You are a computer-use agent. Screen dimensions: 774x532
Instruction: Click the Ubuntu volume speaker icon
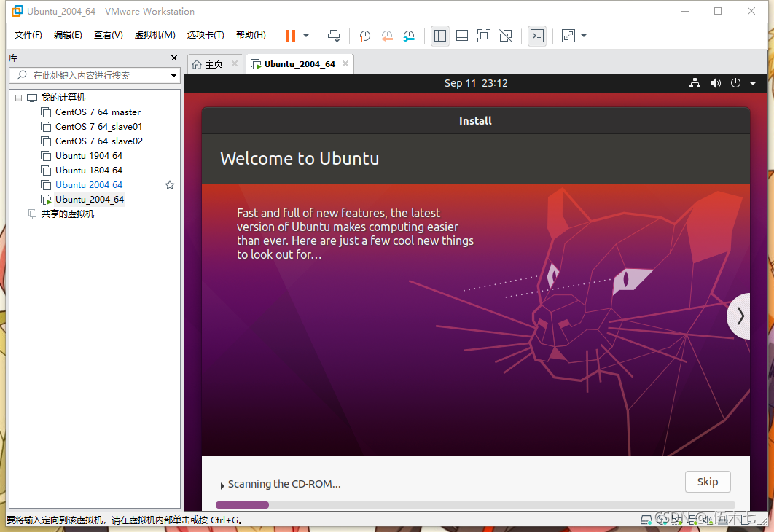pos(715,83)
